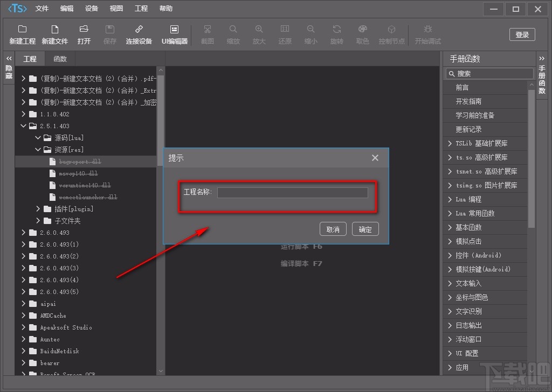Image resolution: width=552 pixels, height=392 pixels.
Task: Click the 工程名称 text input field
Action: [292, 192]
